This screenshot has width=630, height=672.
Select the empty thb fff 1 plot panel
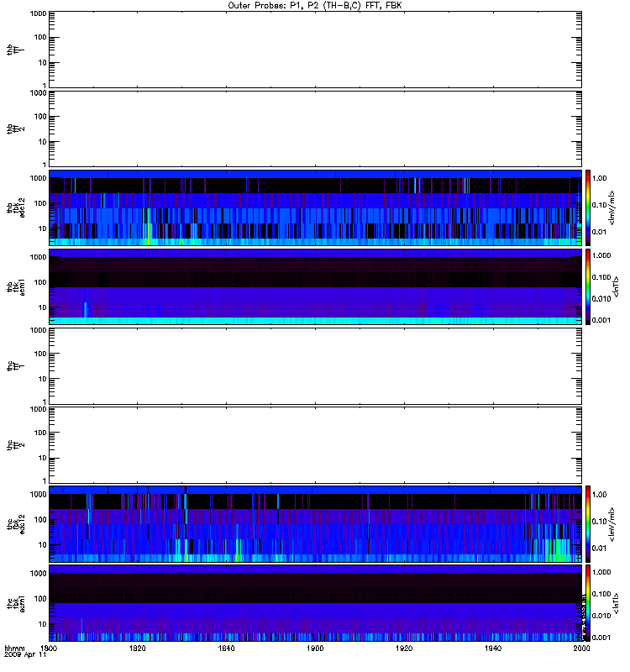(315, 50)
